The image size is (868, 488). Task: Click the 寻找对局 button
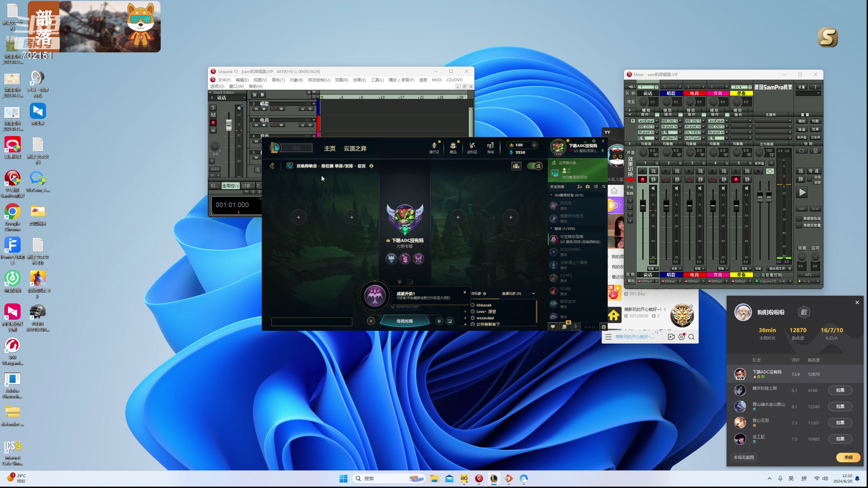tap(405, 321)
